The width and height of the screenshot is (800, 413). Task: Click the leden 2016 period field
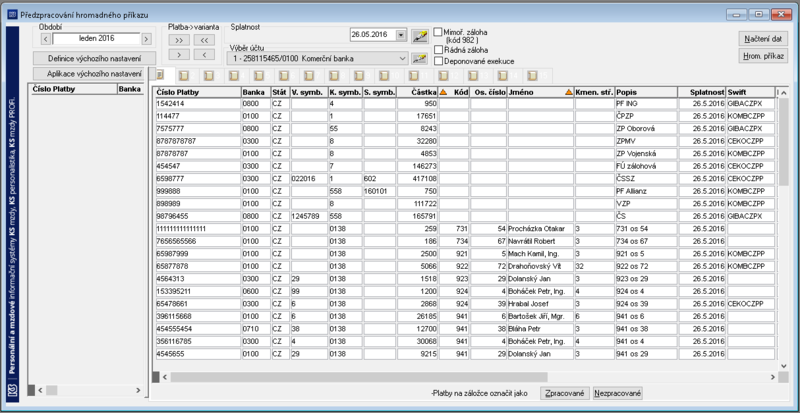coord(96,39)
